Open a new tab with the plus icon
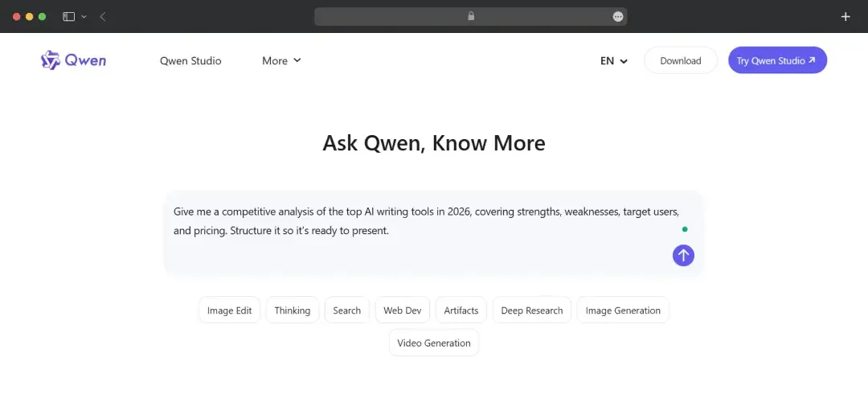This screenshot has width=868, height=411. click(845, 17)
